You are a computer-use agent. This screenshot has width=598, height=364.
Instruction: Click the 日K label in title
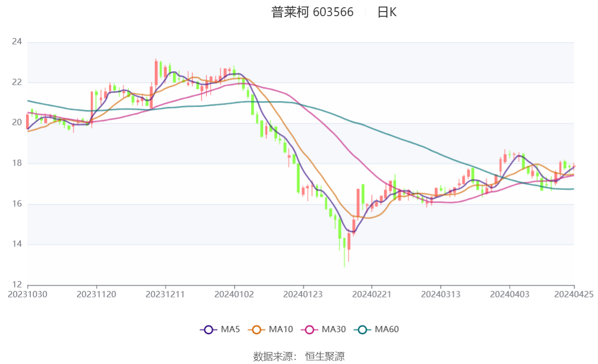click(x=387, y=12)
